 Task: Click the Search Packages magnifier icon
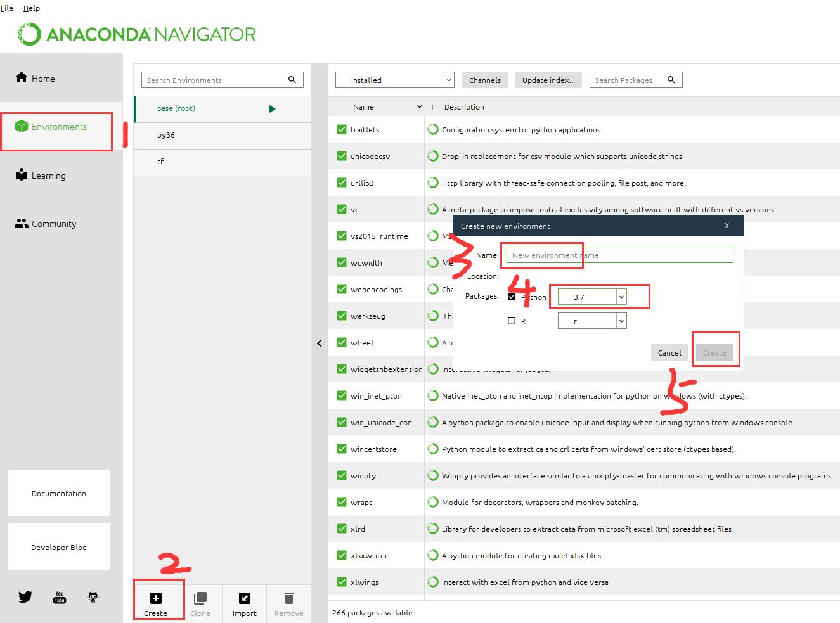[671, 80]
